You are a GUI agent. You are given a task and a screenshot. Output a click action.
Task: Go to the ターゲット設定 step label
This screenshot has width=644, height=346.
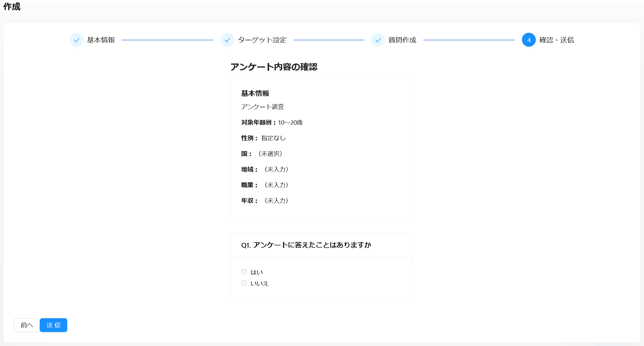click(262, 40)
